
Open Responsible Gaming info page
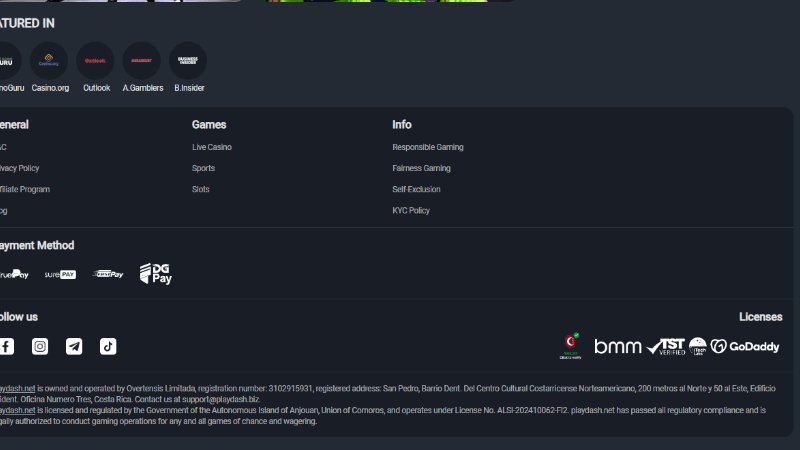point(428,147)
